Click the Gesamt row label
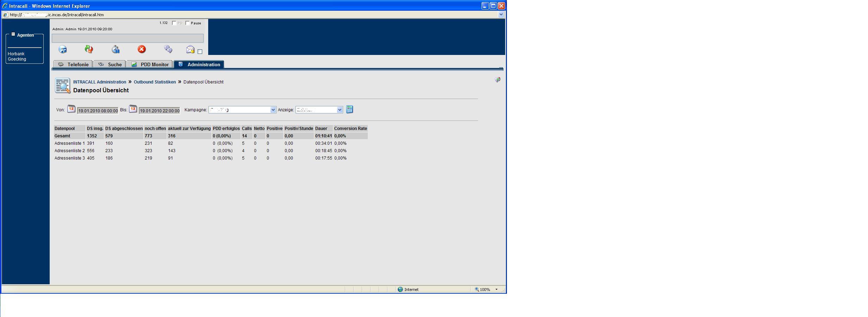 [62, 136]
